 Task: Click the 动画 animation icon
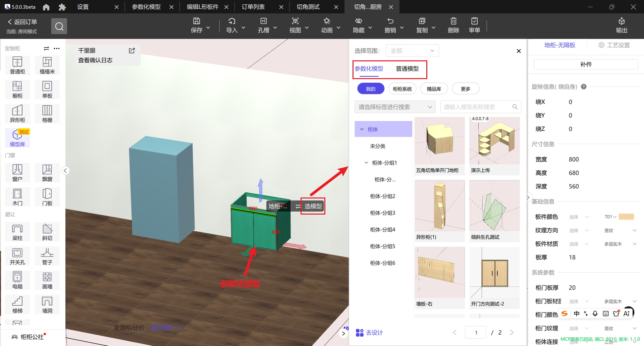(x=327, y=21)
